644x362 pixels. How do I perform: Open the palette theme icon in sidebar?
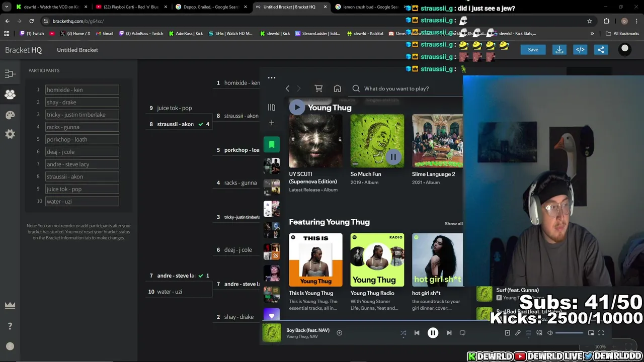[10, 115]
